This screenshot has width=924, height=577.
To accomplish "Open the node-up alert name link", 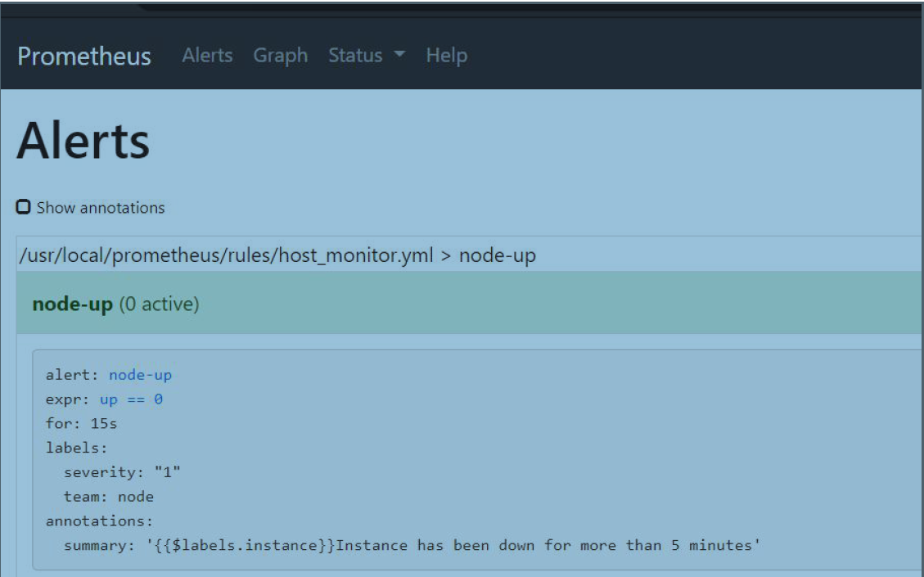I will coord(140,375).
